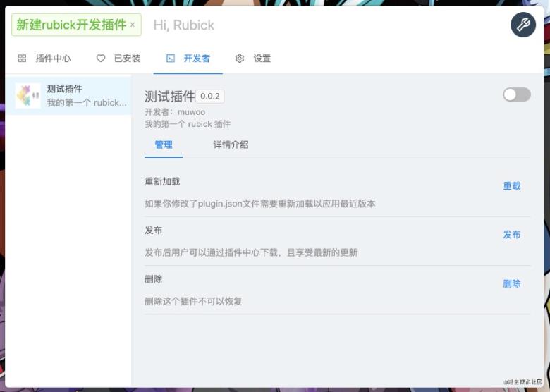This screenshot has width=550, height=392.
Task: Click the 发布 link to publish plugin
Action: point(511,235)
